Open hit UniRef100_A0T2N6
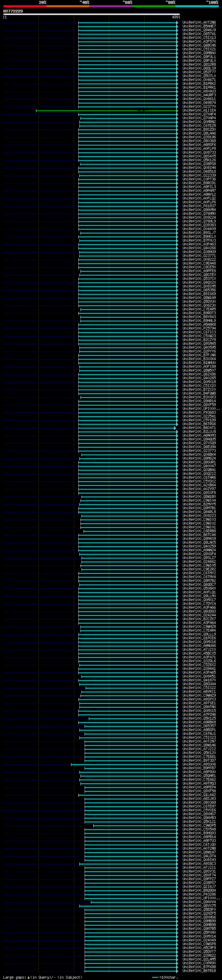The width and height of the screenshot is (222, 980). point(199,23)
